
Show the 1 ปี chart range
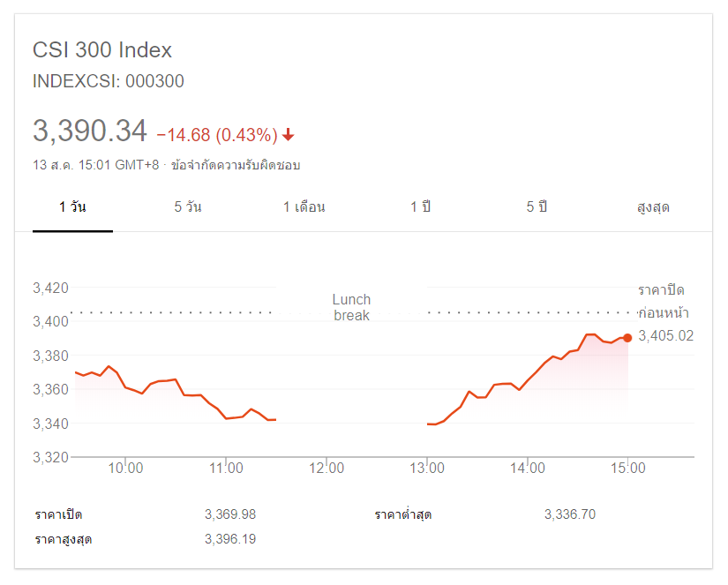coord(420,207)
